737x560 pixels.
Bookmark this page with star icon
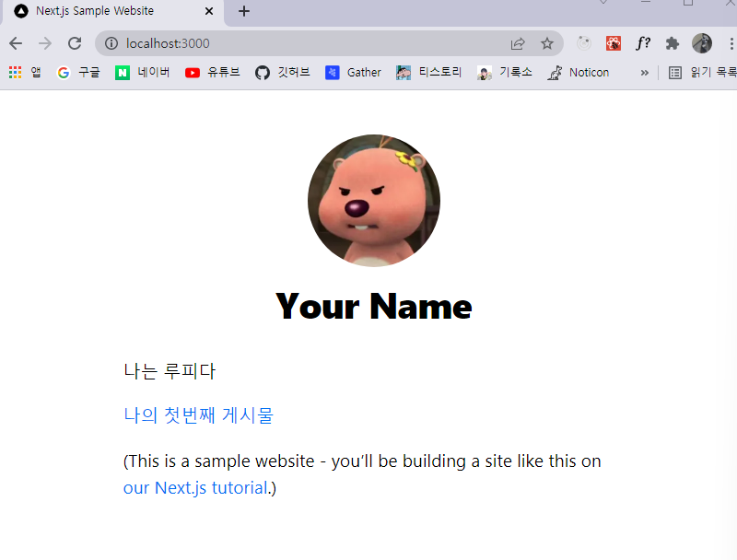coord(547,43)
